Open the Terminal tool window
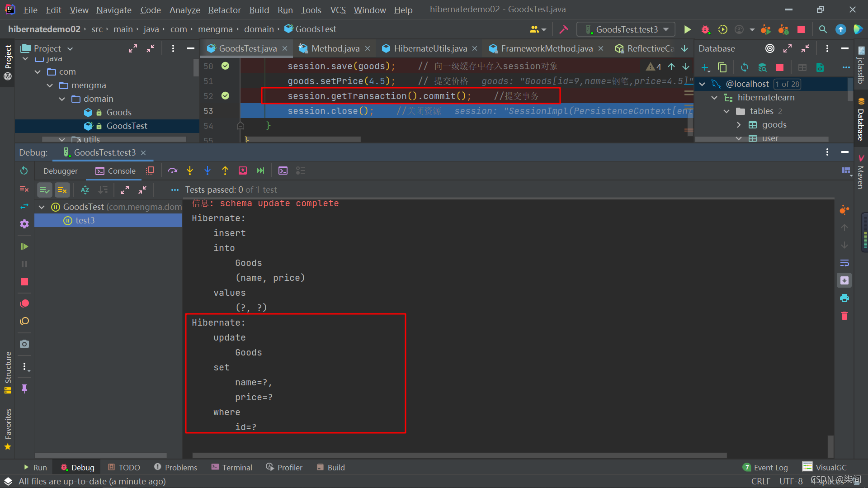The width and height of the screenshot is (868, 488). point(232,468)
